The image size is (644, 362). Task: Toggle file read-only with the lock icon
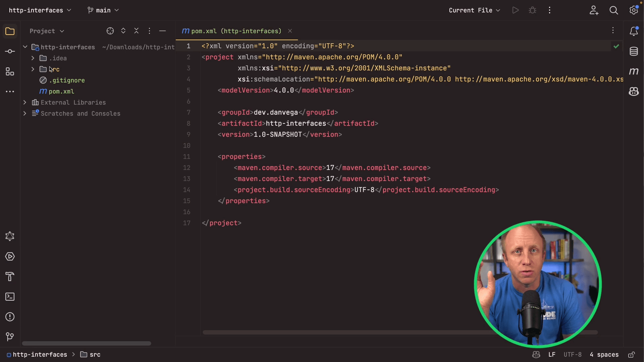[x=632, y=355]
